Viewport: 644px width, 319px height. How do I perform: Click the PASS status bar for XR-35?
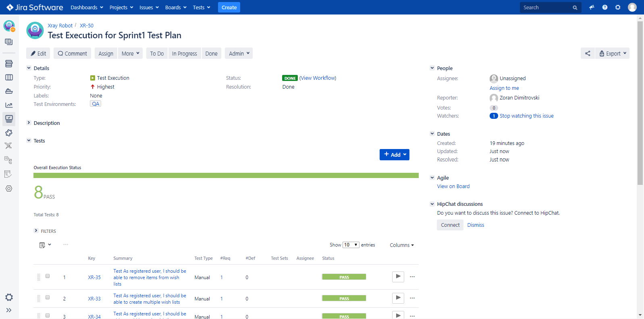344,277
